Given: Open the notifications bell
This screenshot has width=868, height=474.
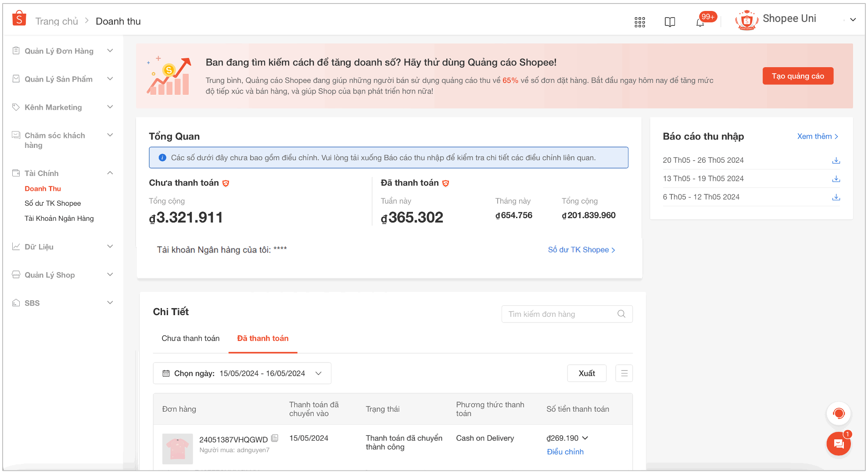Looking at the screenshot, I should (700, 22).
